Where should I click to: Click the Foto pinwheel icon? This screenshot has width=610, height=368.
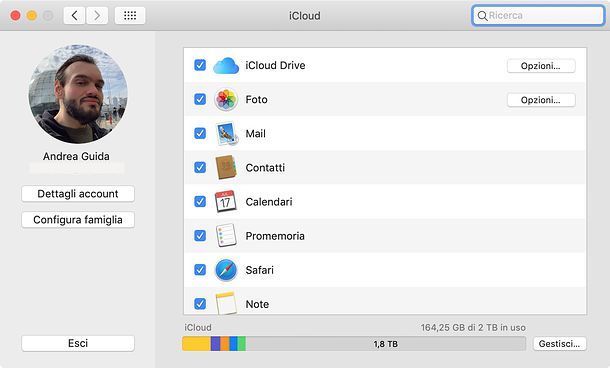coord(226,100)
